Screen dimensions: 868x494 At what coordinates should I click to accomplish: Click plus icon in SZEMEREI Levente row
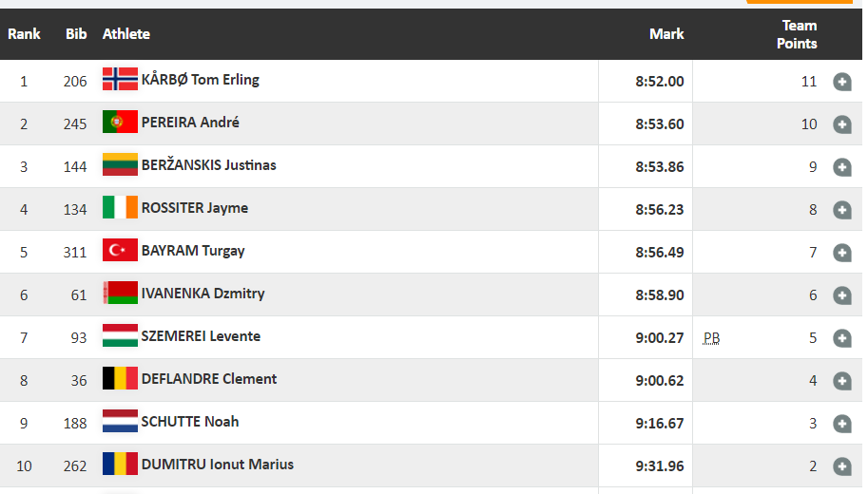tap(842, 338)
